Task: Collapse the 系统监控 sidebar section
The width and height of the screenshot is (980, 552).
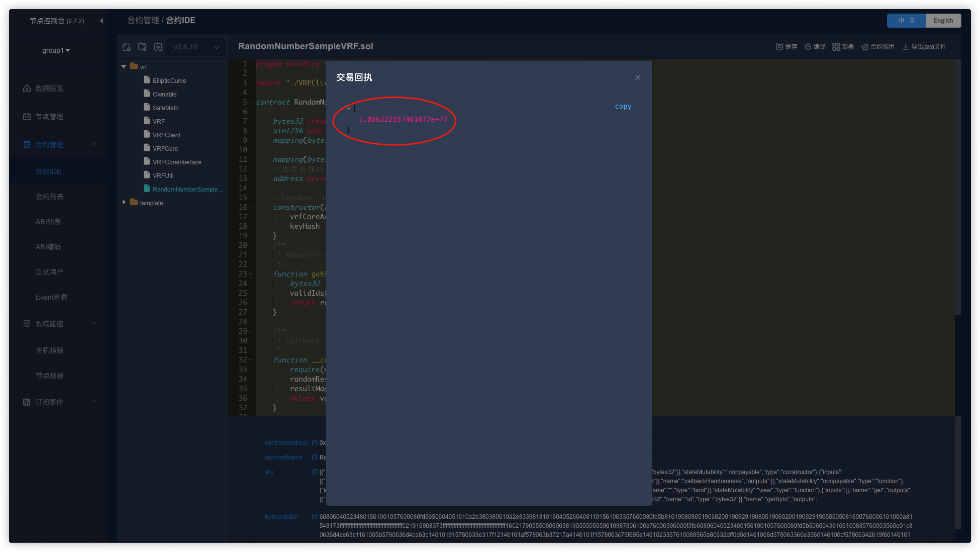Action: click(94, 323)
